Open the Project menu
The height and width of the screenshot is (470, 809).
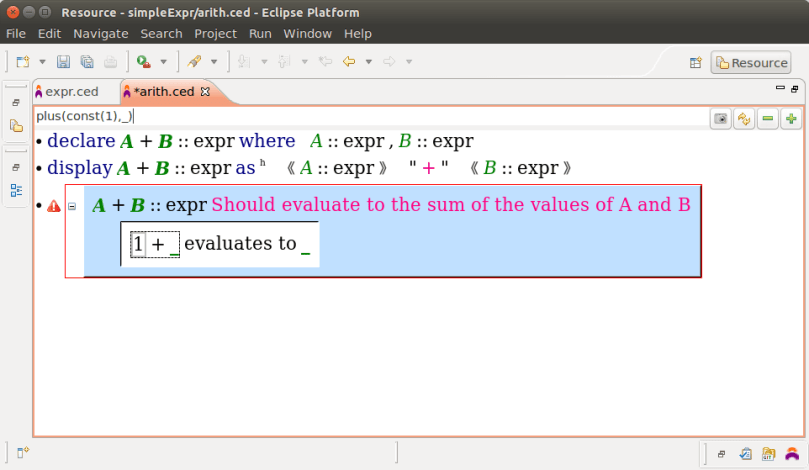tap(215, 33)
